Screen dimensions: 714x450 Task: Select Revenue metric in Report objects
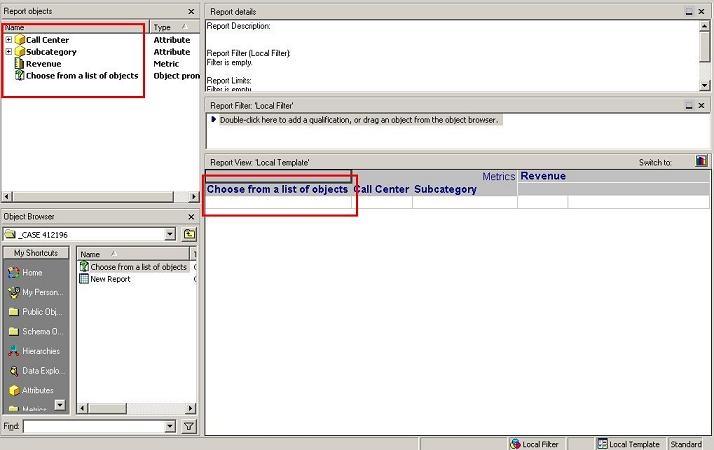pos(43,64)
